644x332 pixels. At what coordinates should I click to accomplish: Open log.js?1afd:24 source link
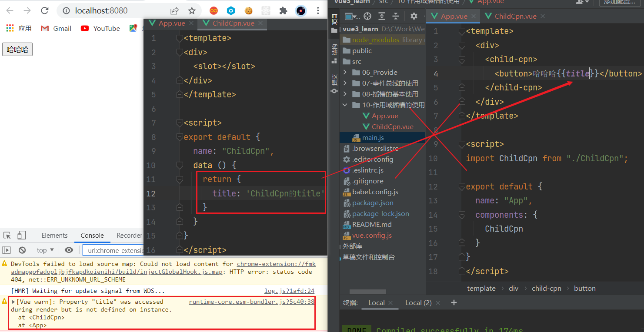[289, 291]
